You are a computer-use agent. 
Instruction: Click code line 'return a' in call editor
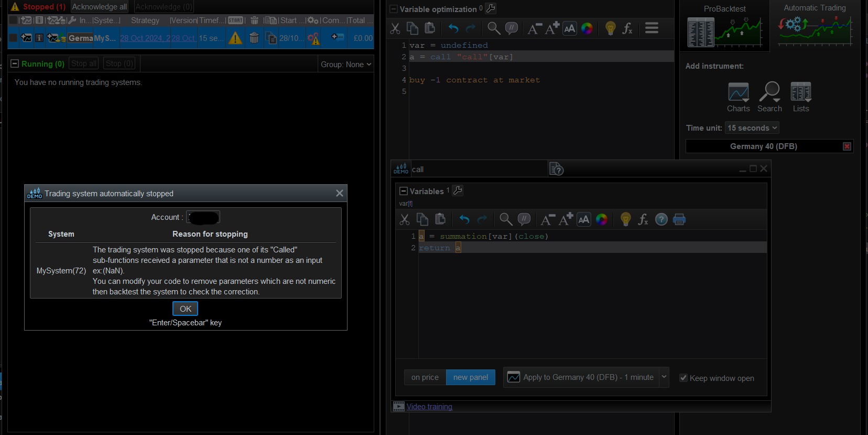point(440,248)
